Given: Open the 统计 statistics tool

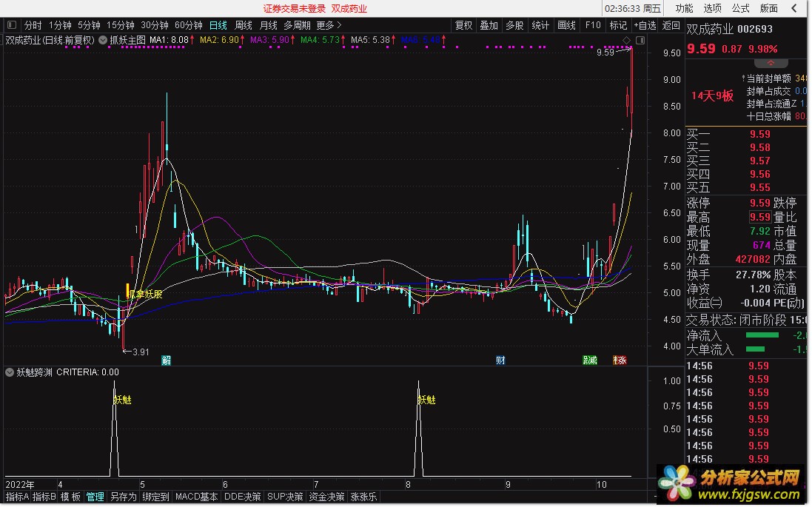Looking at the screenshot, I should (540, 25).
